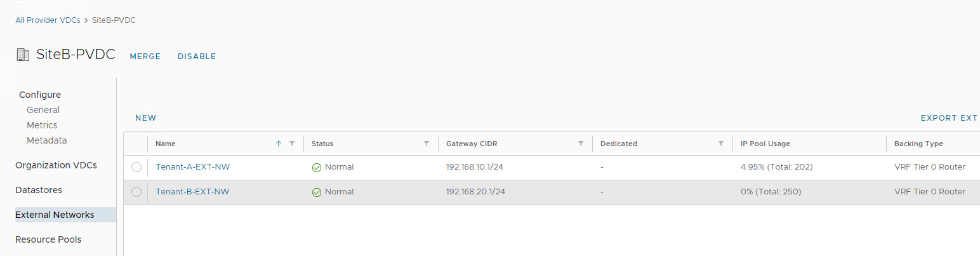The image size is (980, 256).
Task: Open the Tenant-A-EXT-NW network link
Action: click(192, 167)
